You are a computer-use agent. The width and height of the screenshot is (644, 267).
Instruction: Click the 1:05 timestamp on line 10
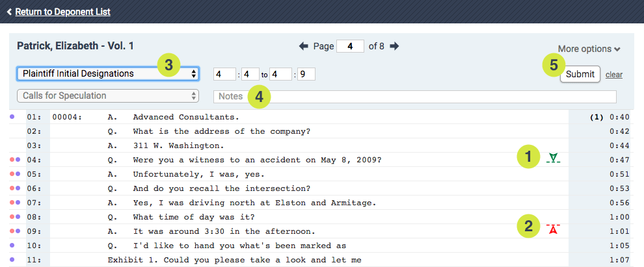pos(620,246)
